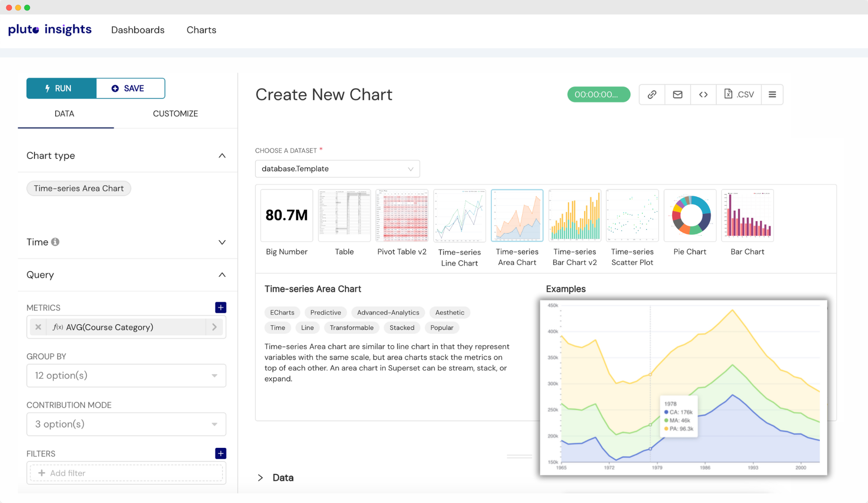The image size is (868, 503).
Task: Select the Bar Chart thumbnail
Action: pyautogui.click(x=748, y=215)
